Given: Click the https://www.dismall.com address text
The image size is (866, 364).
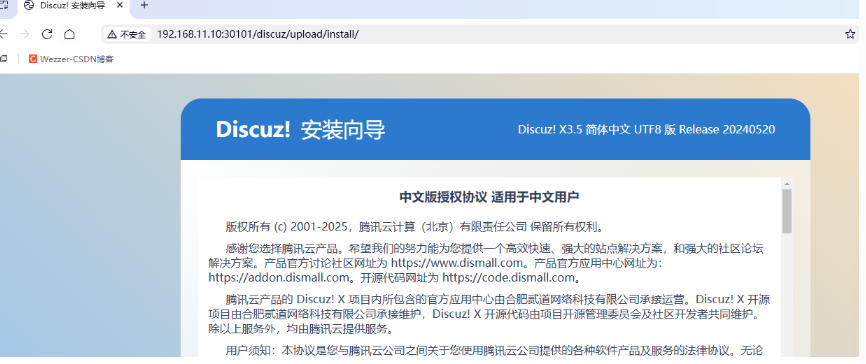Looking at the screenshot, I should click(457, 262).
